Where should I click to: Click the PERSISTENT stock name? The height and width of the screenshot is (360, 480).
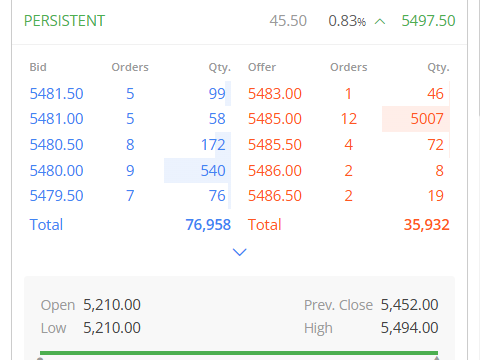[x=65, y=21]
